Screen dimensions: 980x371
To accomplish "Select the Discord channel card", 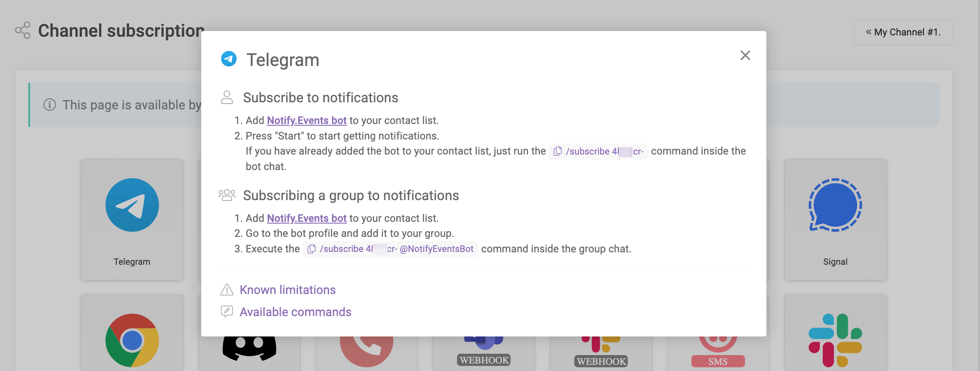I will click(x=249, y=353).
